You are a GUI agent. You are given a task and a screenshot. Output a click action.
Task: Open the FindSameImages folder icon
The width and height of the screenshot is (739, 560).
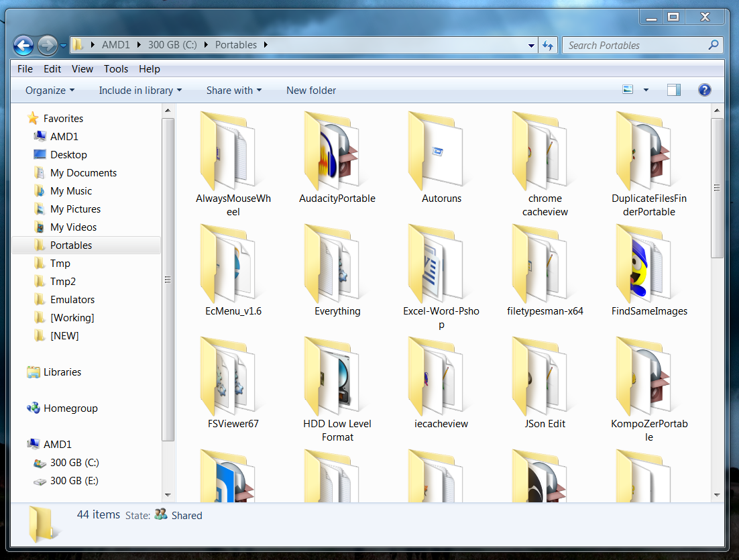coord(648,266)
